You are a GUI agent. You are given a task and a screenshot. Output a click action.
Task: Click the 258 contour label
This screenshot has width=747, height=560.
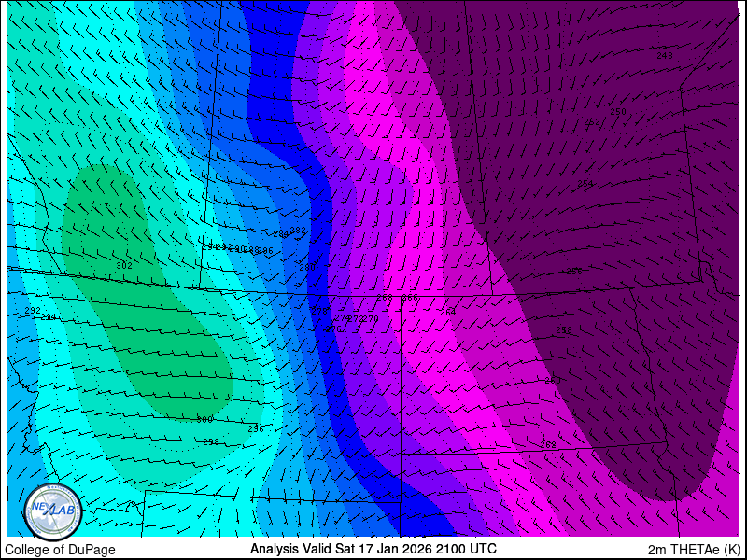(564, 330)
